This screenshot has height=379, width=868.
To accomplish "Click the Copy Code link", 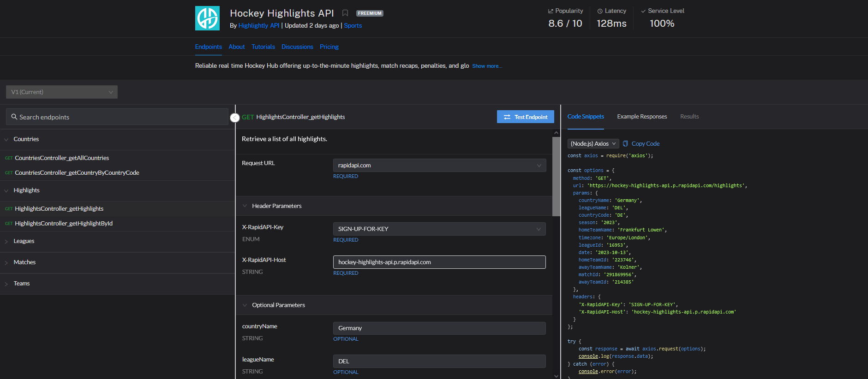I will (x=646, y=143).
